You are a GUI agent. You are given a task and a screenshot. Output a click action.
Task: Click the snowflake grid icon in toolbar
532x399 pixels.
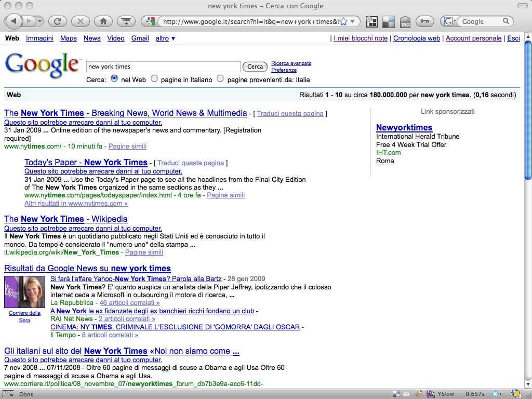372,22
